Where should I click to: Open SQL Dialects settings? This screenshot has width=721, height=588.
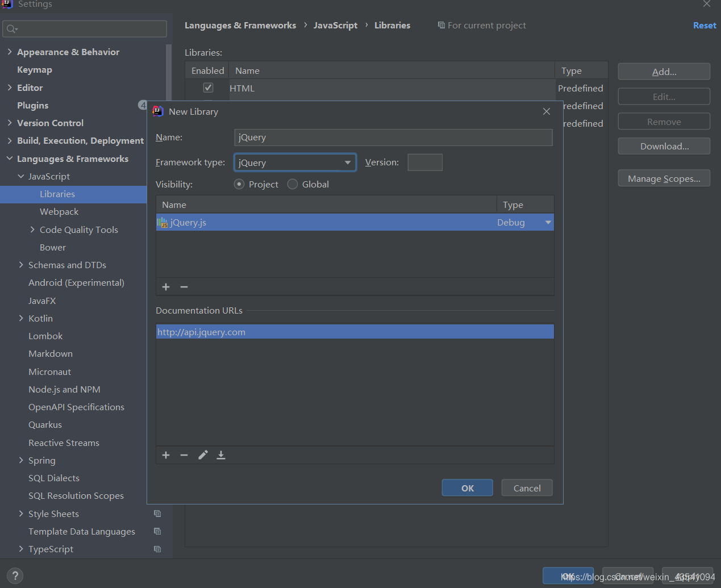tap(54, 478)
